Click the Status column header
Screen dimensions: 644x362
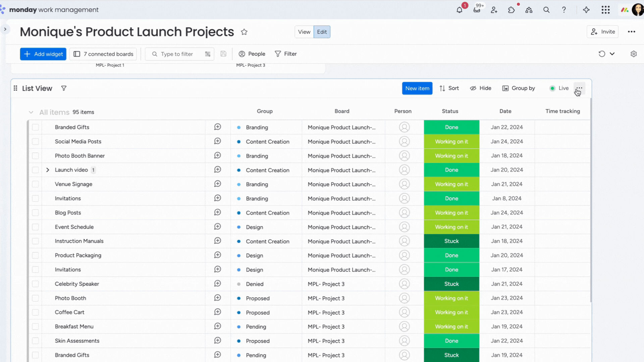pos(450,111)
